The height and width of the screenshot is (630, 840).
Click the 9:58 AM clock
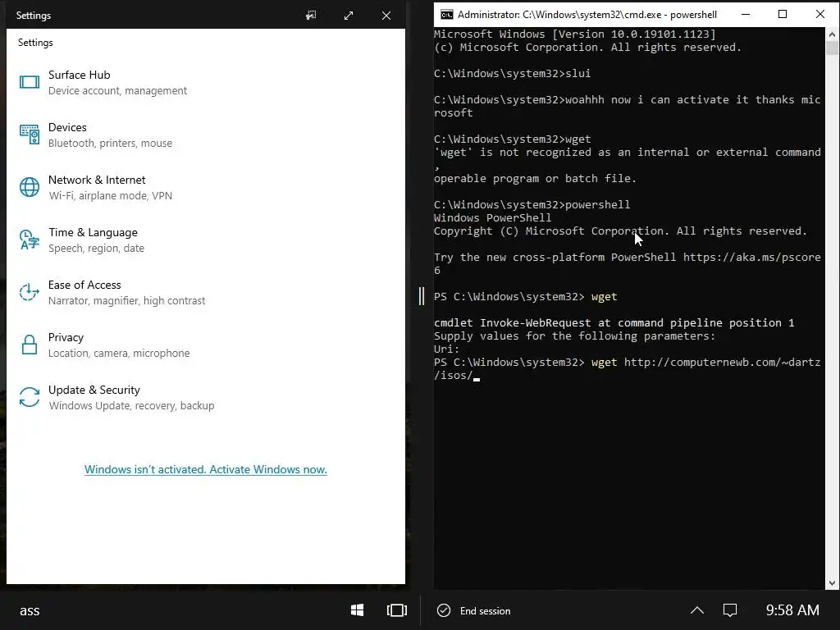point(792,610)
